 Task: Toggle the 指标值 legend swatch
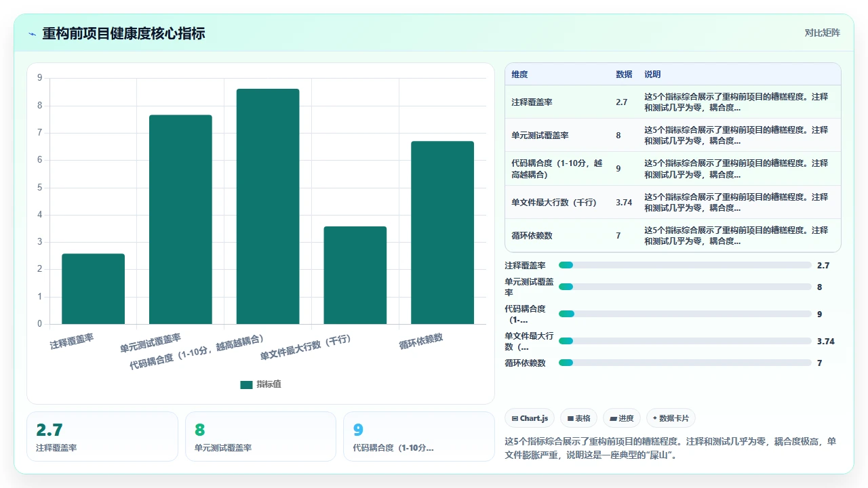[246, 384]
